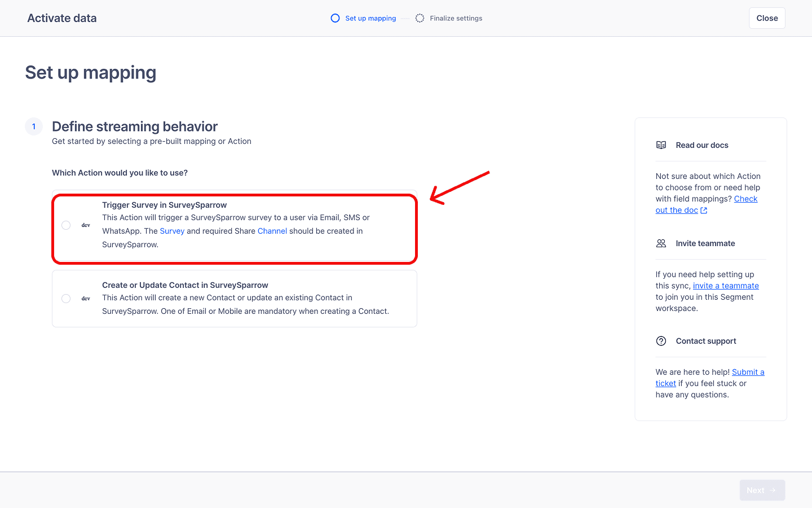Click the 'Trigger Survey in SurveySparrow' title

[164, 205]
